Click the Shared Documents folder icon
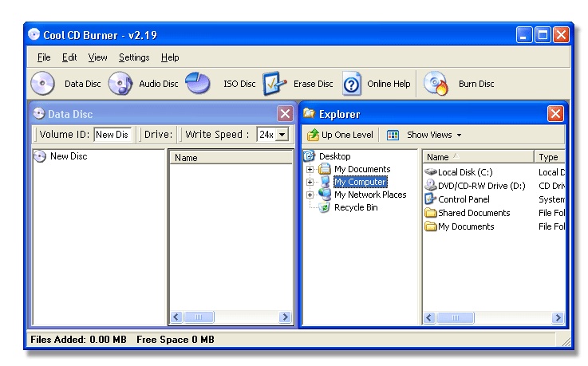 (x=431, y=213)
